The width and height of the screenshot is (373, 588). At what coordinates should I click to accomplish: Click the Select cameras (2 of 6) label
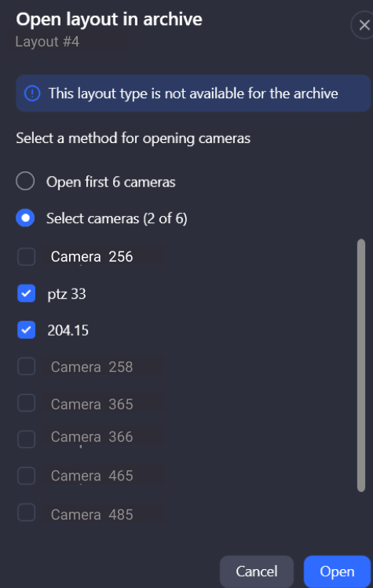click(116, 219)
